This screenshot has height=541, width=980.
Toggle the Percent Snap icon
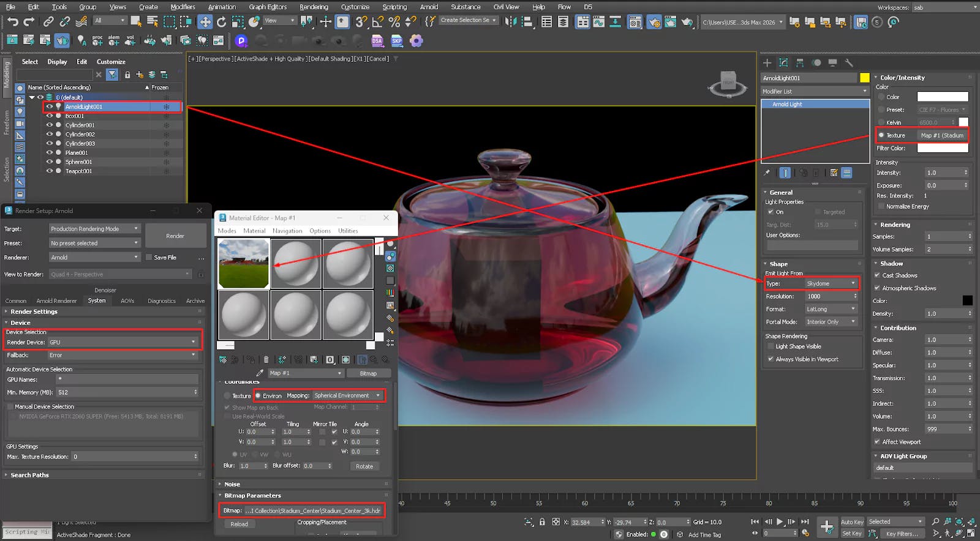coord(394,22)
